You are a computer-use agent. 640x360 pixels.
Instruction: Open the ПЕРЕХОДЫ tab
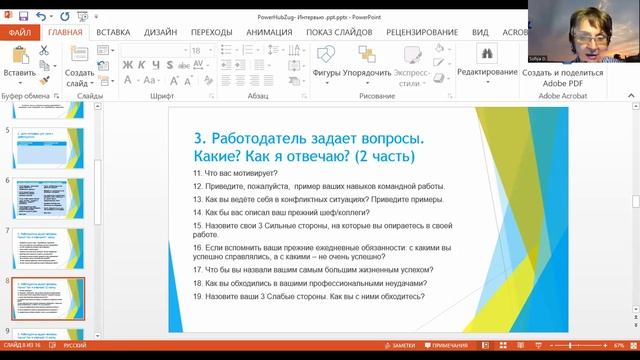pyautogui.click(x=211, y=32)
